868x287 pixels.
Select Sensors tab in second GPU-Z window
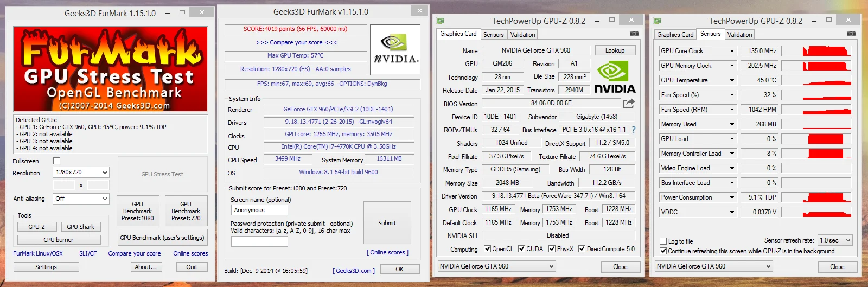(x=711, y=34)
